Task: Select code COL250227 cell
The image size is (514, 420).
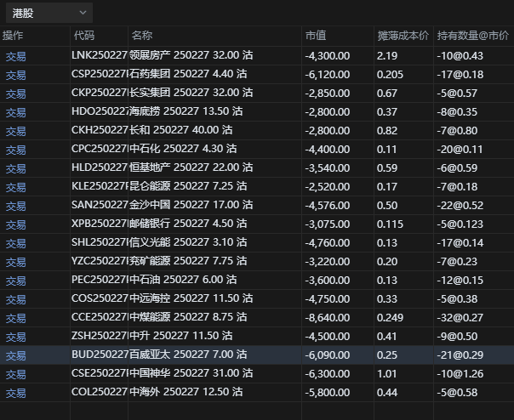Action: (x=100, y=392)
